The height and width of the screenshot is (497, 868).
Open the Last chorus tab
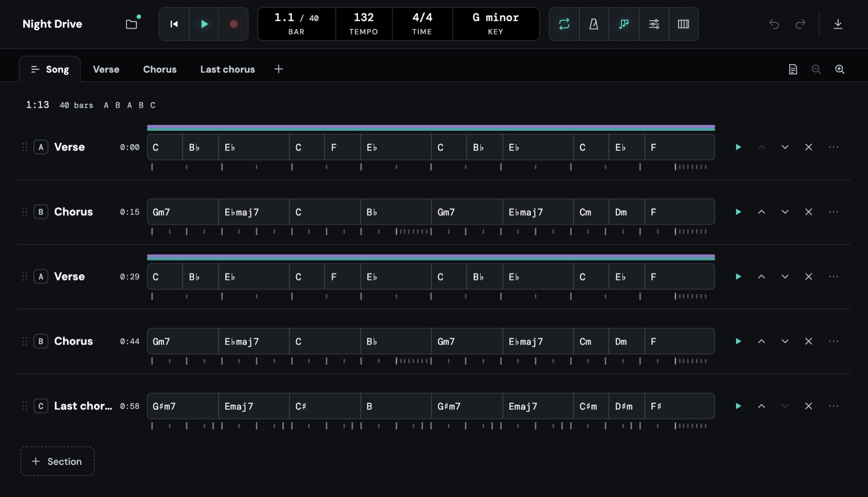[x=227, y=69]
